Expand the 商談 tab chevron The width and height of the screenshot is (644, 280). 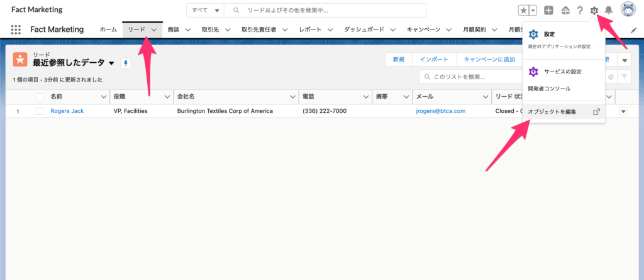point(188,30)
